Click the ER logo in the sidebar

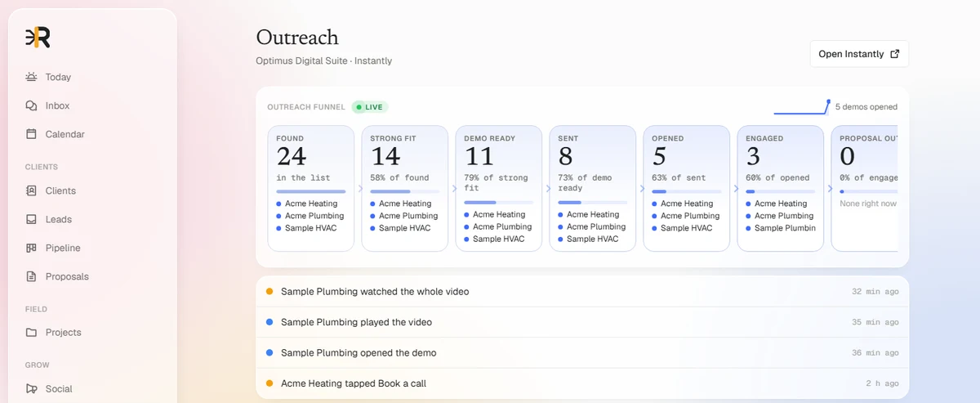point(38,37)
